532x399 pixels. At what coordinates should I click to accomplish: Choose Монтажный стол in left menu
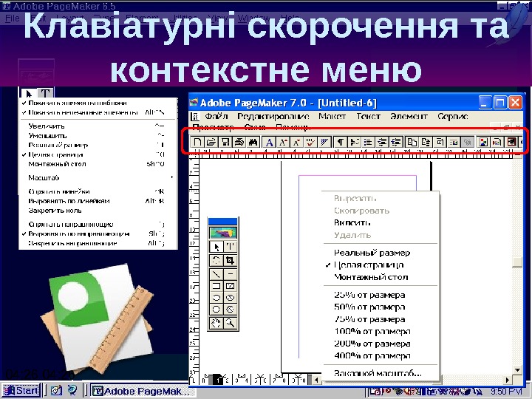coord(98,164)
